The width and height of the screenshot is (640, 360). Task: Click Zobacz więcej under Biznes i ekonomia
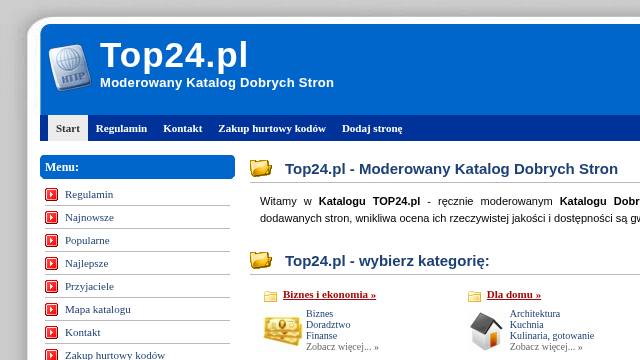pos(342,347)
